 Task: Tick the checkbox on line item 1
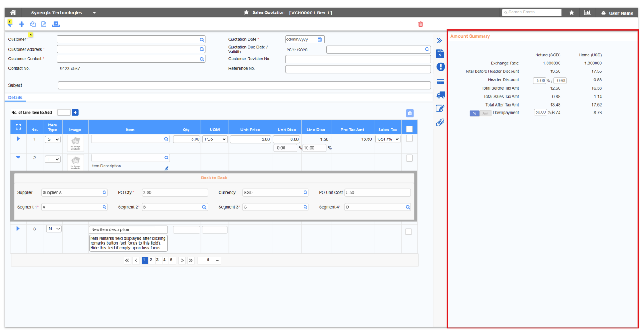pos(409,138)
